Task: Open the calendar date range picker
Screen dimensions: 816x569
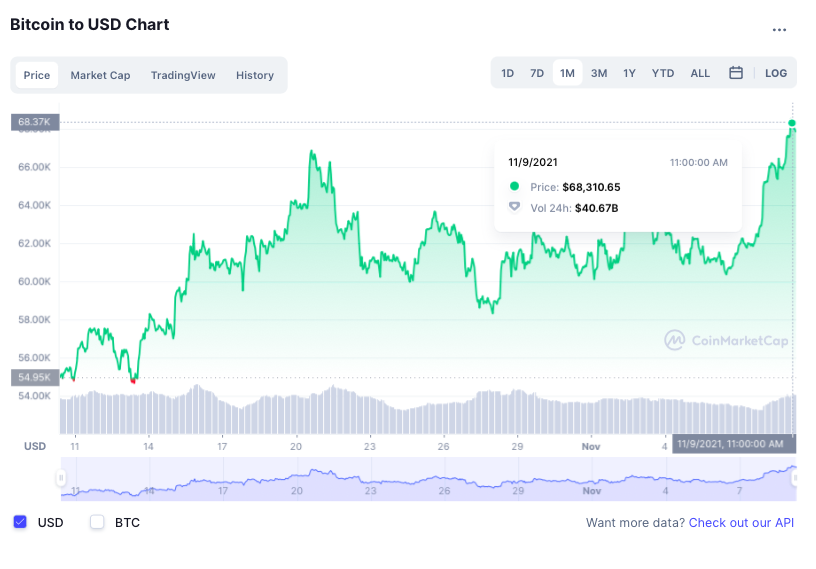Action: click(736, 73)
